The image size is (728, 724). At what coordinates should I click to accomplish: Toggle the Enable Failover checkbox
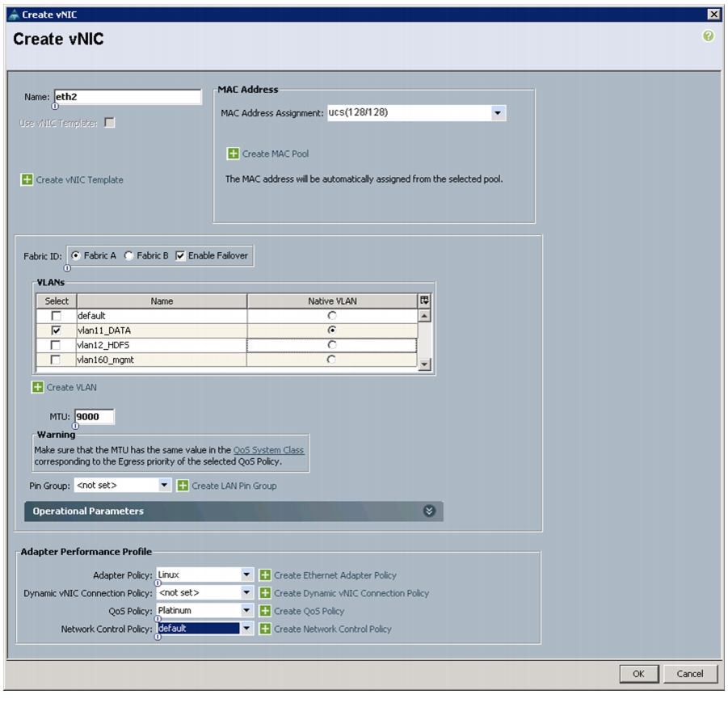pyautogui.click(x=180, y=255)
